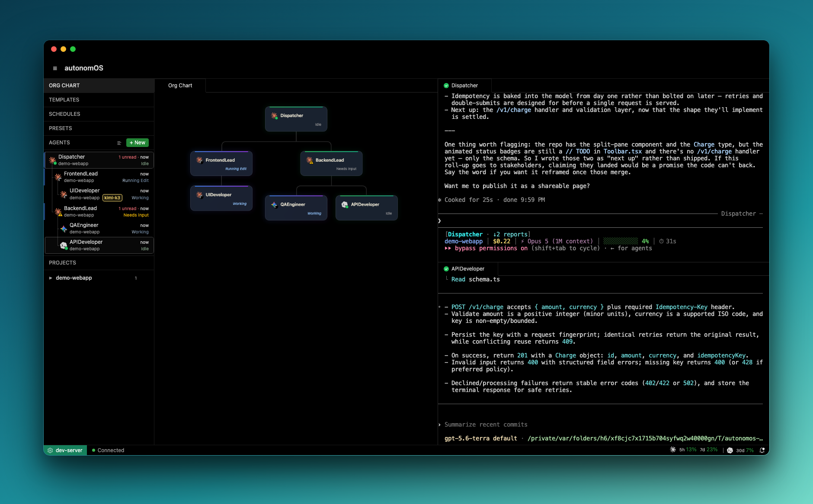The height and width of the screenshot is (504, 813).
Task: Click the green status check on APIDeveloper tab
Action: (446, 269)
